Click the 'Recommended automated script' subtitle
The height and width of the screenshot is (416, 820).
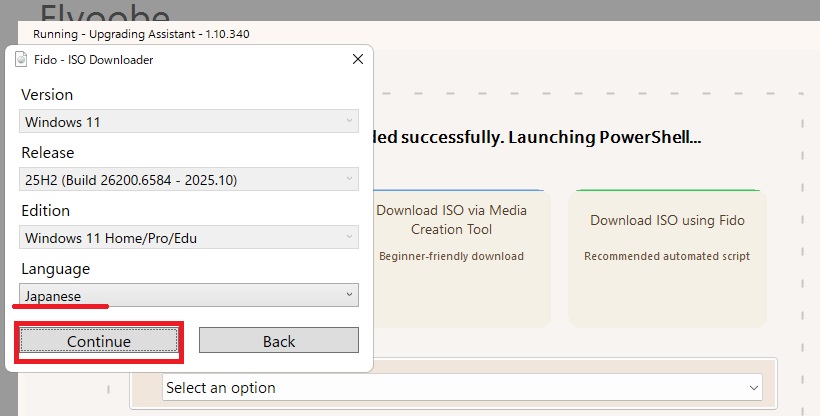point(667,256)
